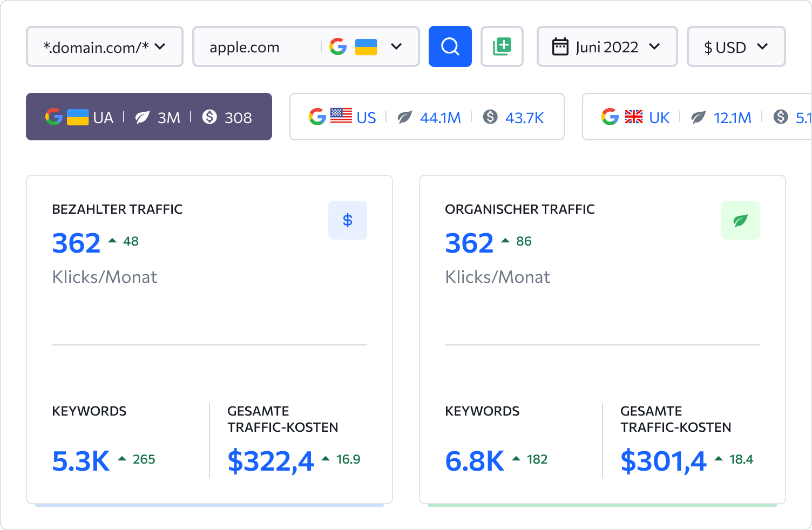Image resolution: width=812 pixels, height=530 pixels.
Task: Click the US flag icon in region tabs
Action: tap(341, 116)
